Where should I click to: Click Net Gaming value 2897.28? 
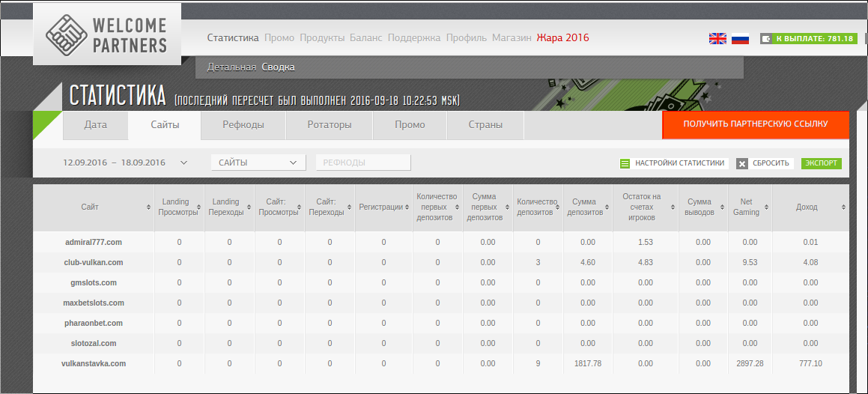click(750, 363)
